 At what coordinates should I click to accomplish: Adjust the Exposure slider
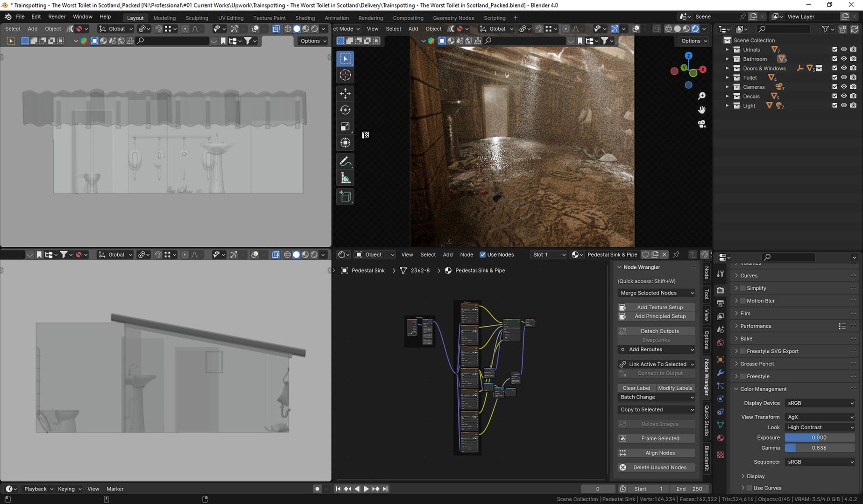pyautogui.click(x=820, y=437)
